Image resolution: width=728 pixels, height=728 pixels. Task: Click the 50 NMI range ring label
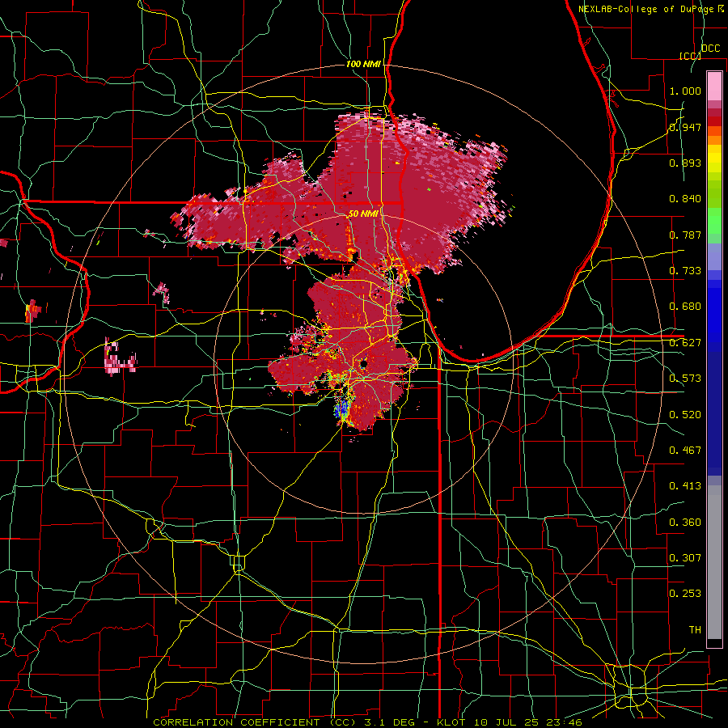pos(362,214)
